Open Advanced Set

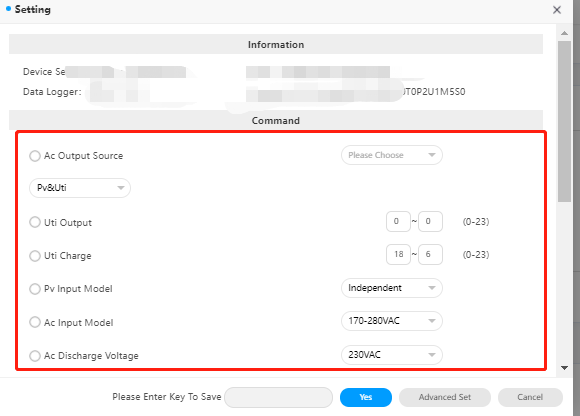(445, 397)
